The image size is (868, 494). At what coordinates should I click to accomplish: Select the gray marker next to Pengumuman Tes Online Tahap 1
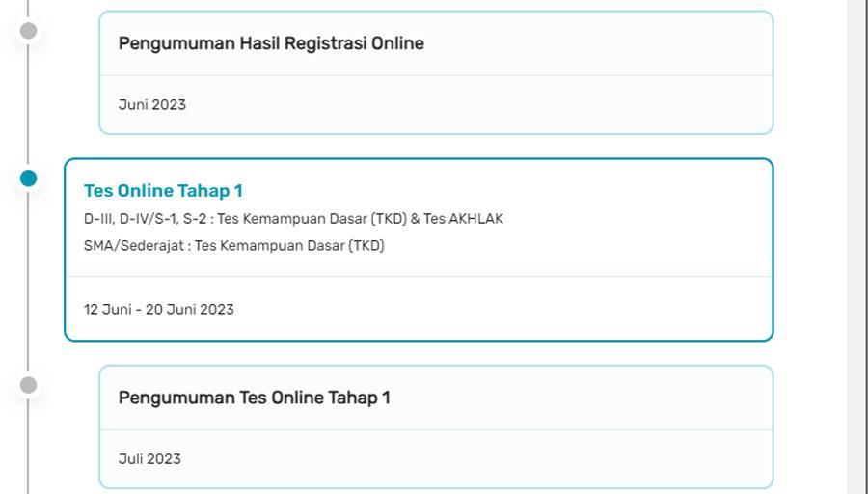point(29,385)
